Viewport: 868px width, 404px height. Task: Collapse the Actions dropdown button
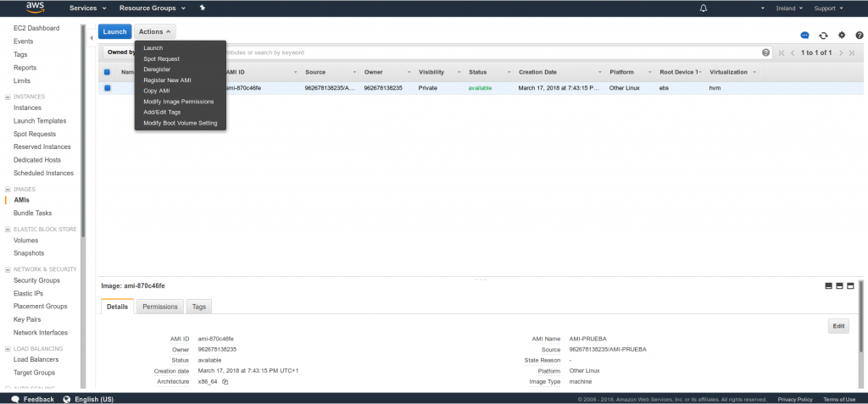(x=155, y=32)
